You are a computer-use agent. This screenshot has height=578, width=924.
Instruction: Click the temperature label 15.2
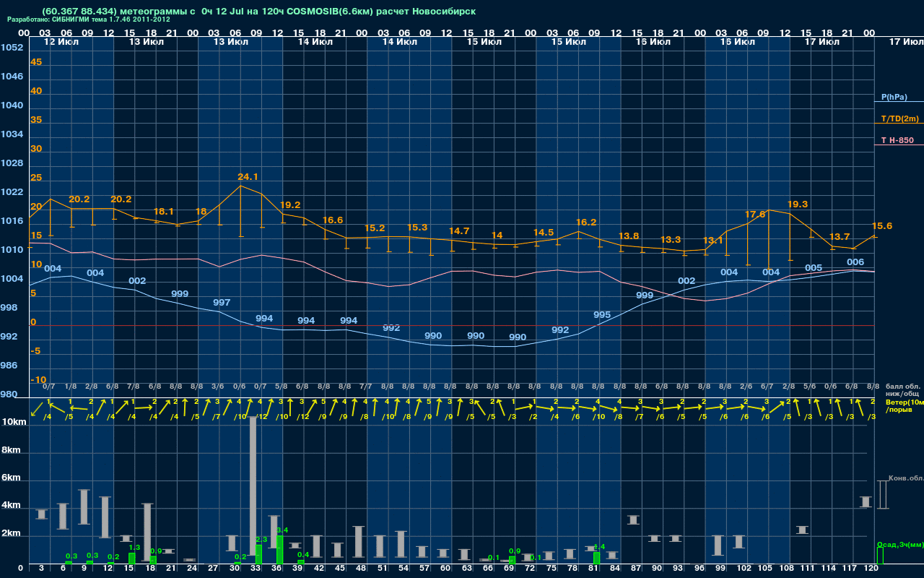pos(375,228)
